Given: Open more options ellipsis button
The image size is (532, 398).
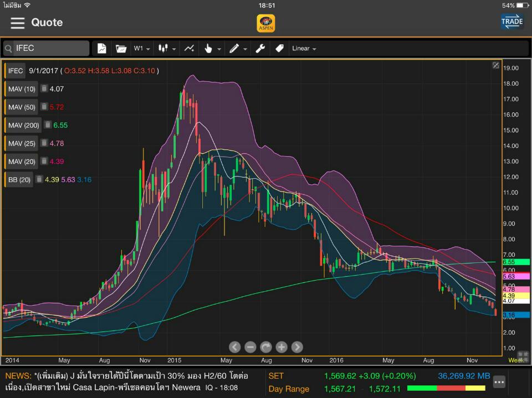Looking at the screenshot, I should [499, 382].
